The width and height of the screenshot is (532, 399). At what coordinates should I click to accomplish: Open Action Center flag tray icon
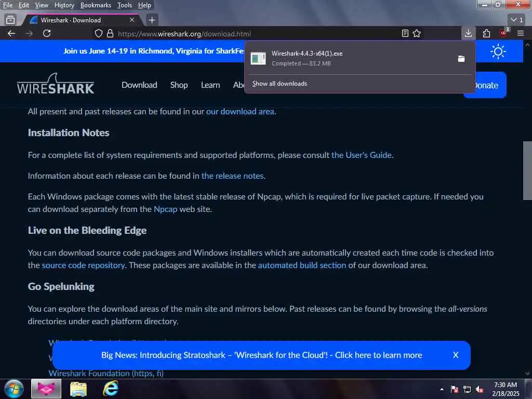(454, 390)
